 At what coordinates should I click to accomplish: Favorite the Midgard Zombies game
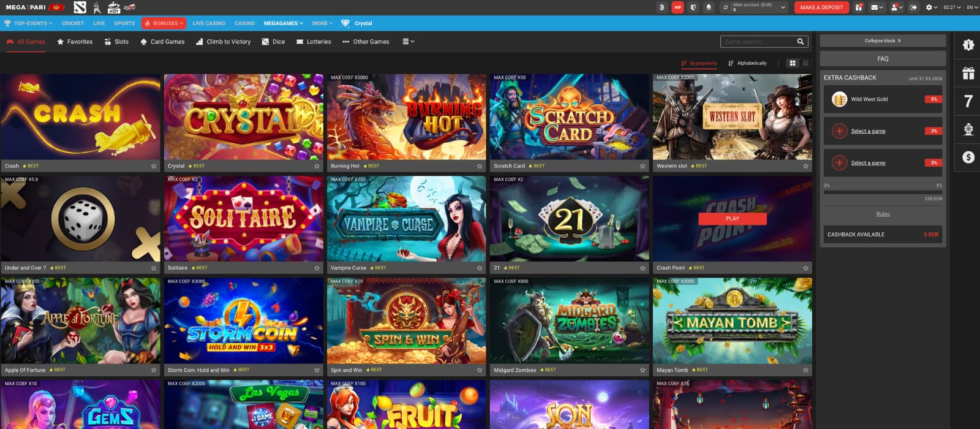(x=643, y=370)
